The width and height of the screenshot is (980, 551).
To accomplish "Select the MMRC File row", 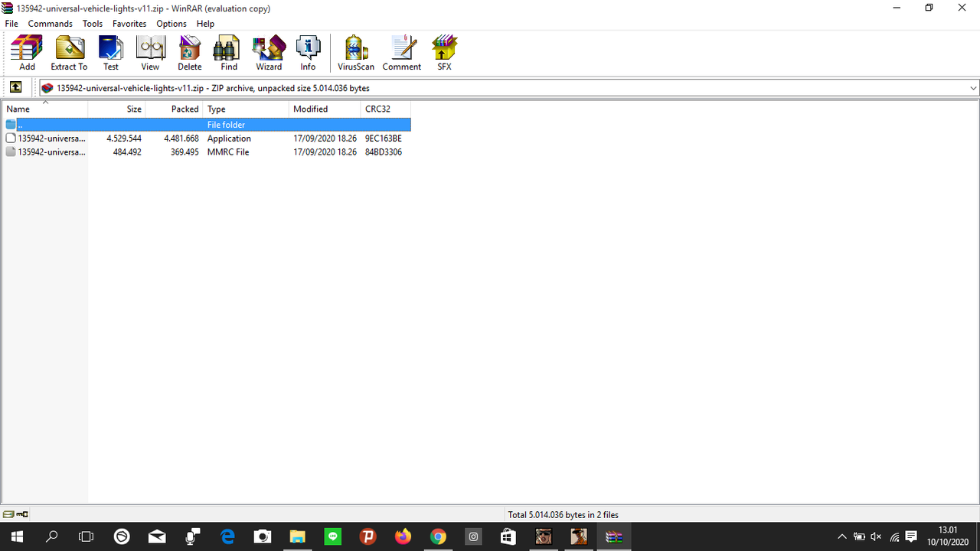I will [207, 152].
